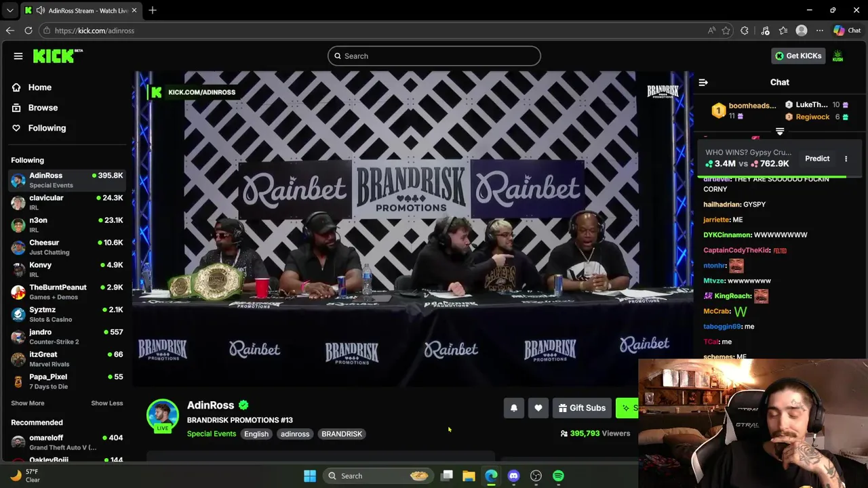Image resolution: width=868 pixels, height=488 pixels.
Task: Click the BRANDRISK tag
Action: pyautogui.click(x=342, y=434)
